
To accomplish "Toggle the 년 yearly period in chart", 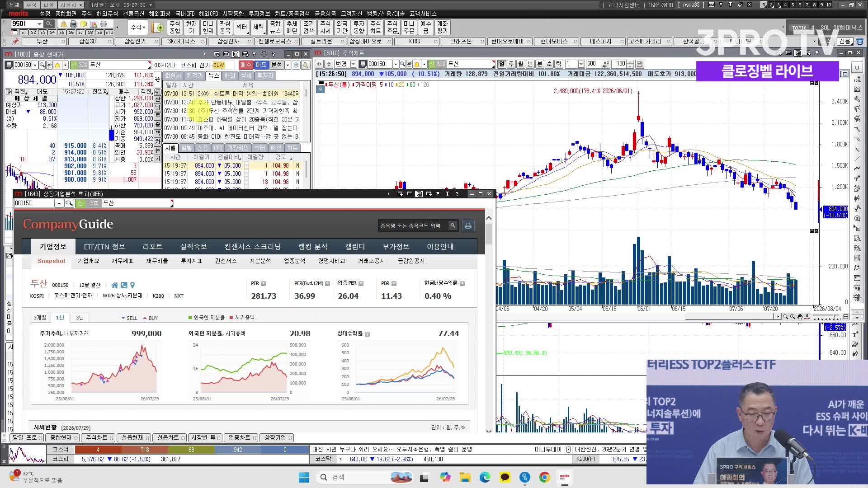I will point(530,64).
